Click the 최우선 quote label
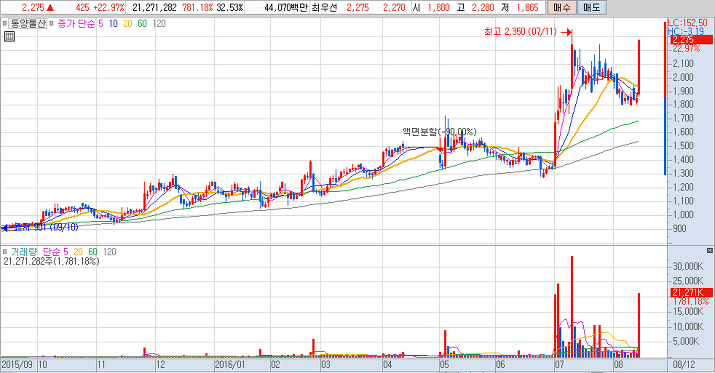The height and width of the screenshot is (373, 715). pyautogui.click(x=324, y=7)
